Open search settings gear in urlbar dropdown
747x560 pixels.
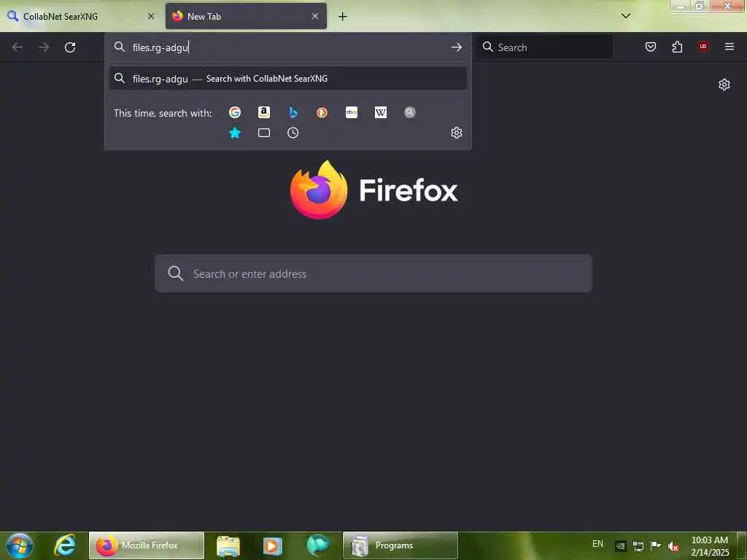[457, 133]
